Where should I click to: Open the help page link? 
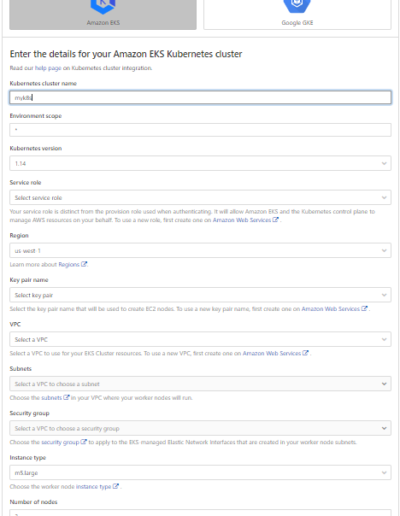coord(48,68)
